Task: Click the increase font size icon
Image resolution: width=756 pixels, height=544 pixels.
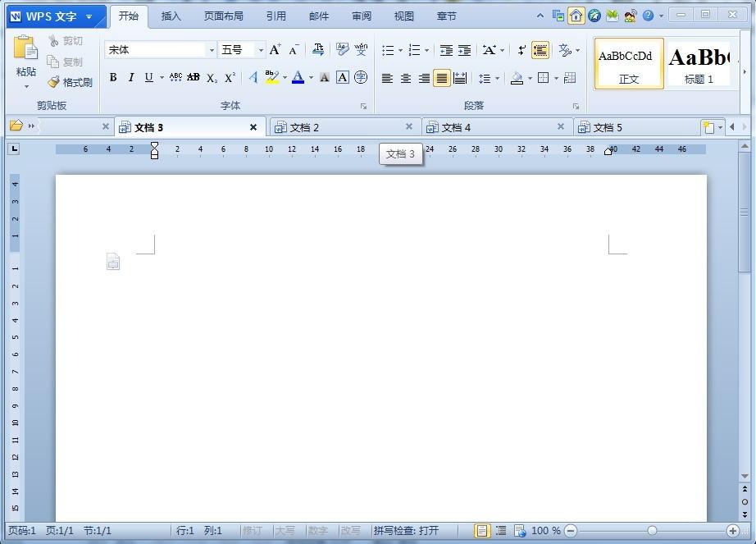Action: pos(276,50)
